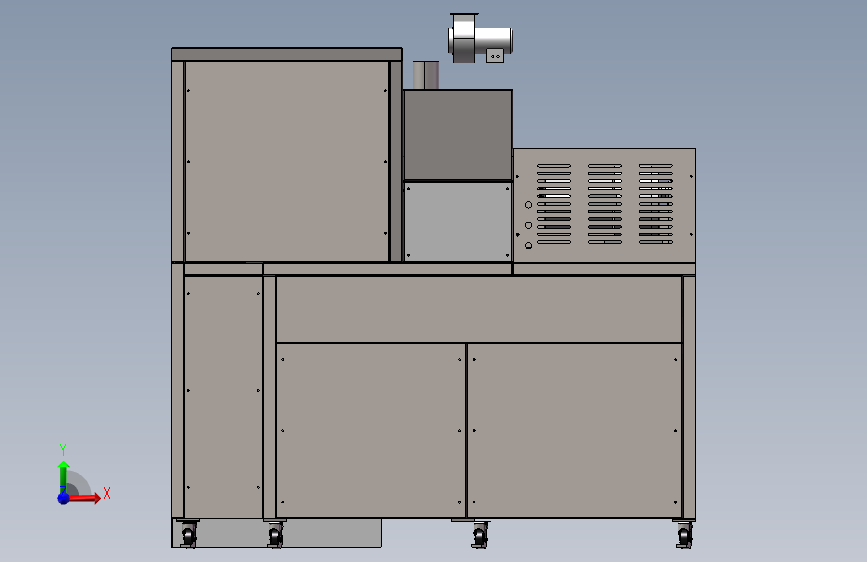This screenshot has height=562, width=867.
Task: Select the lower middle door panel
Action: (x=370, y=430)
